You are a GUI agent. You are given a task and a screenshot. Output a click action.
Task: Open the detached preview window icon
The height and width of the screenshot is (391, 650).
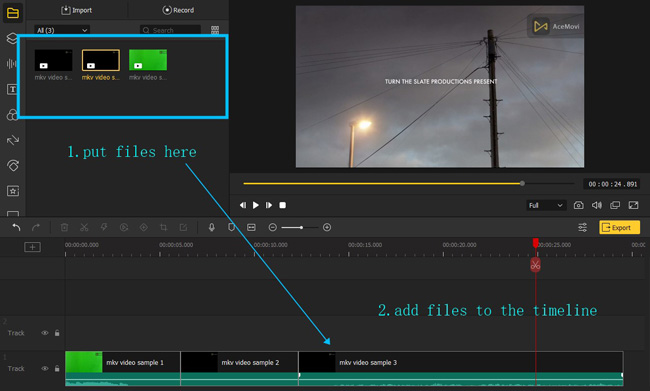click(x=615, y=205)
